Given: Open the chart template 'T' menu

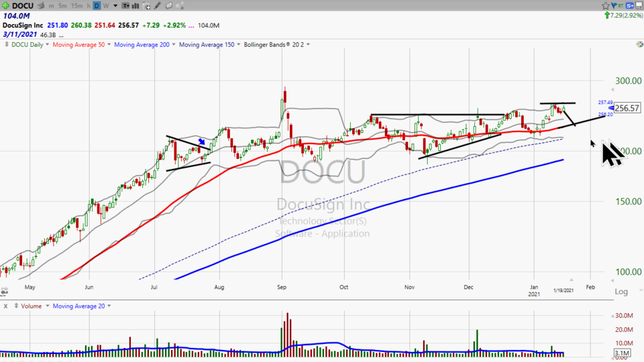Looking at the screenshot, I should 125,6.
